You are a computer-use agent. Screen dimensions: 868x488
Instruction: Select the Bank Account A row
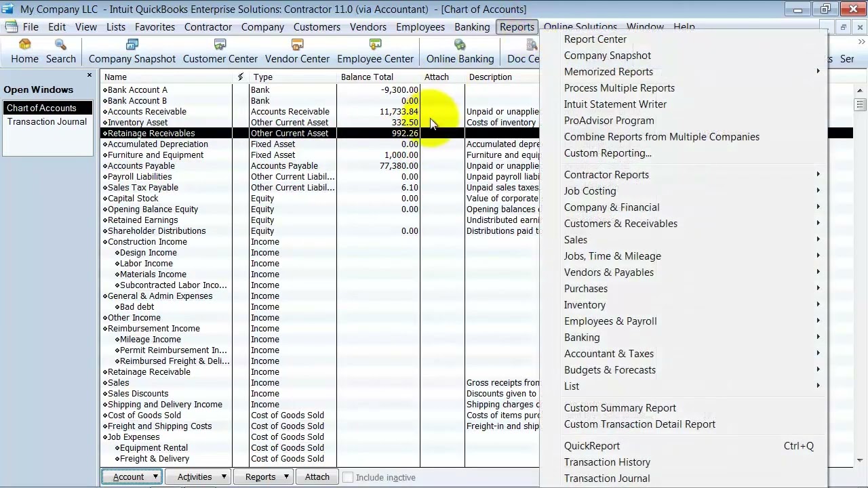[x=320, y=89]
